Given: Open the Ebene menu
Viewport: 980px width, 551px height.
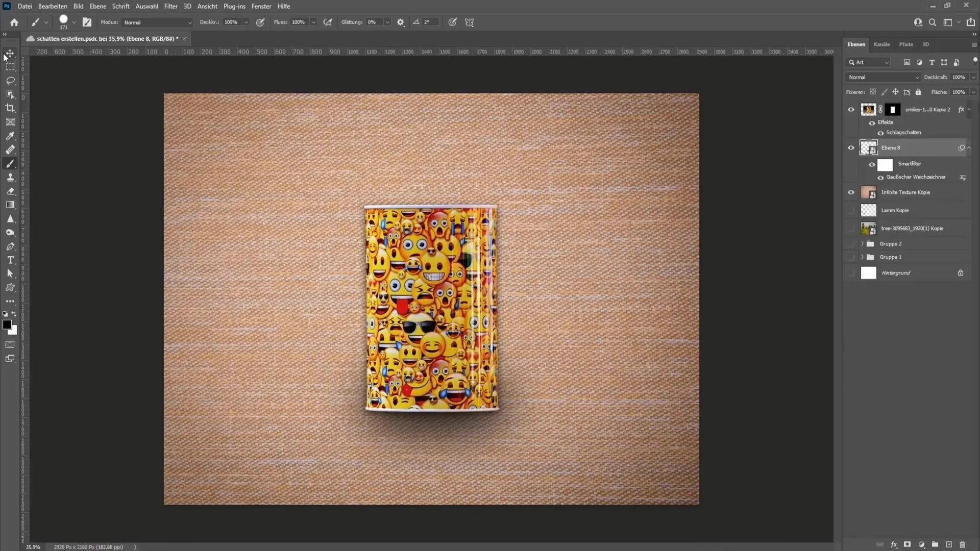Looking at the screenshot, I should pos(98,6).
